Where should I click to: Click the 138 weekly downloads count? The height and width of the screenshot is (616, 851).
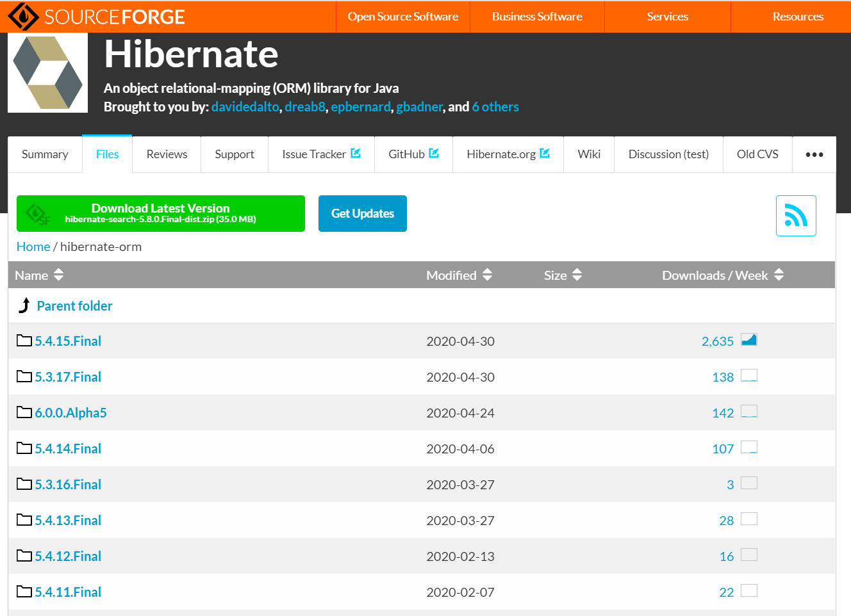[x=723, y=377]
